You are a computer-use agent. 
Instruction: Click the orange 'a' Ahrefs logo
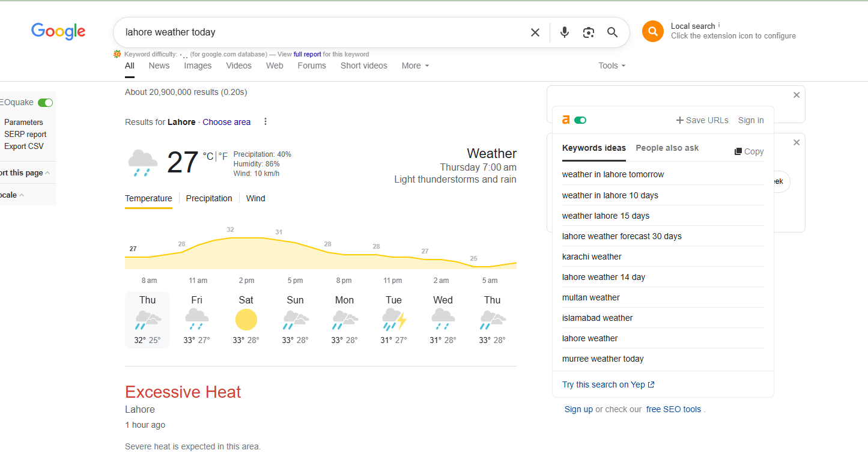click(565, 120)
